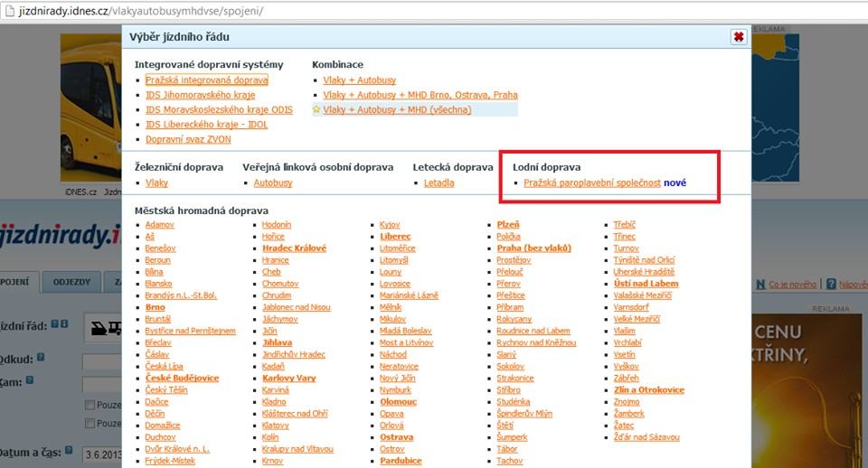Choose Pardubice from the list
Screen dimensions: 868x468
(401, 460)
